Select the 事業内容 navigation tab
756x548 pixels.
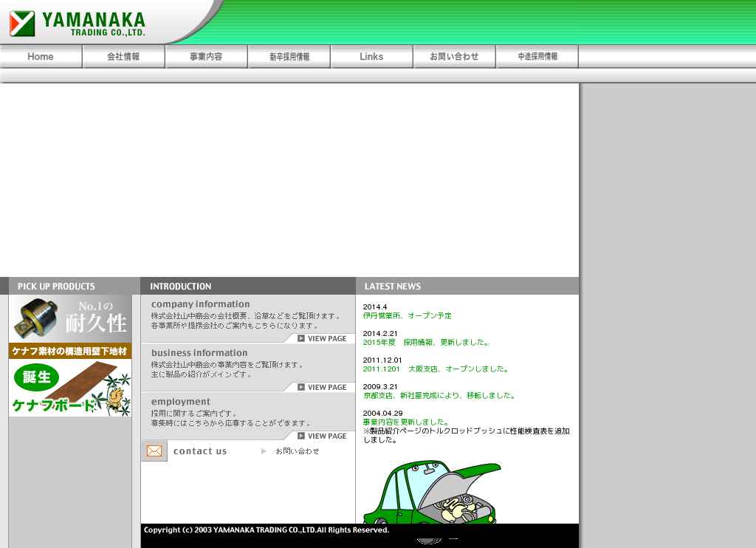206,57
